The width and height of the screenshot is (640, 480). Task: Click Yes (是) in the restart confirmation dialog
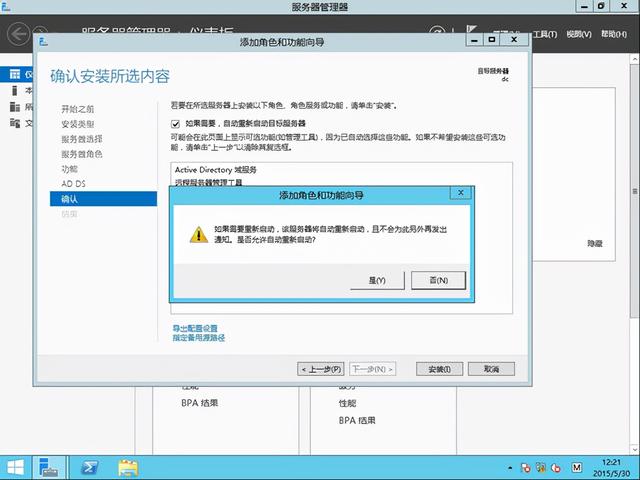tap(377, 280)
